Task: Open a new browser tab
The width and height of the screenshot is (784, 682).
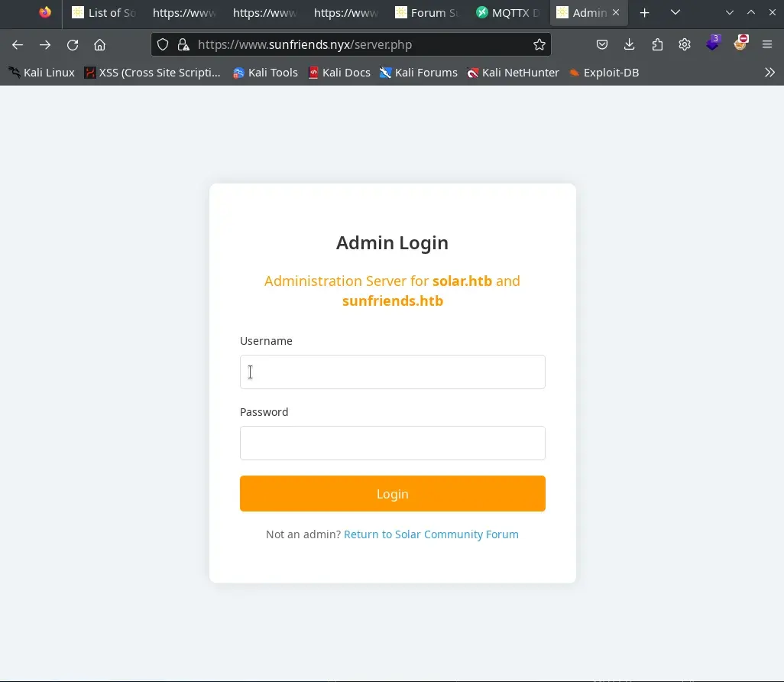Action: [x=644, y=13]
